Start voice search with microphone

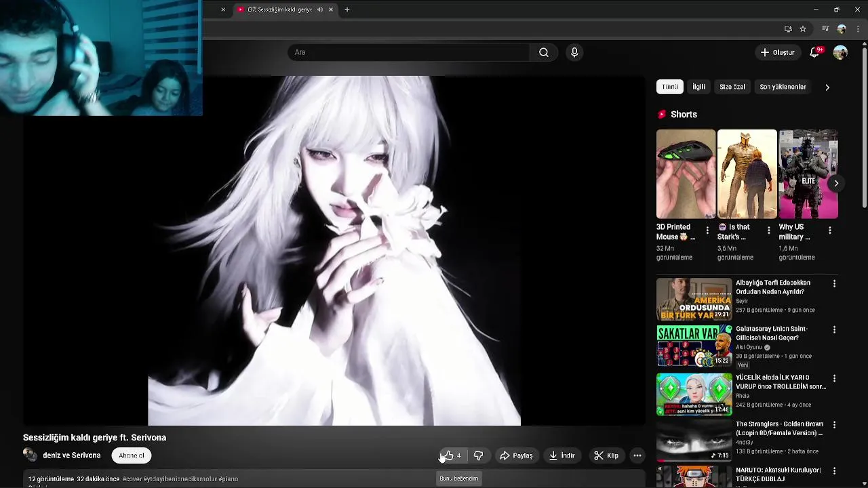pyautogui.click(x=574, y=52)
